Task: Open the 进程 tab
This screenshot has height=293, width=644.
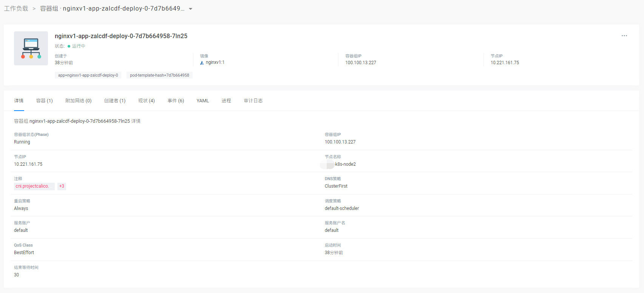Action: coord(226,101)
